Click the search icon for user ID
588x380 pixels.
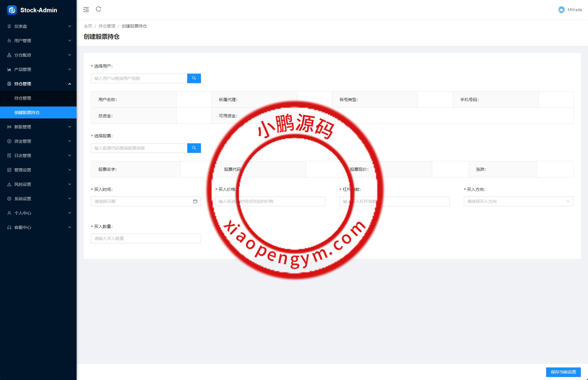point(194,78)
